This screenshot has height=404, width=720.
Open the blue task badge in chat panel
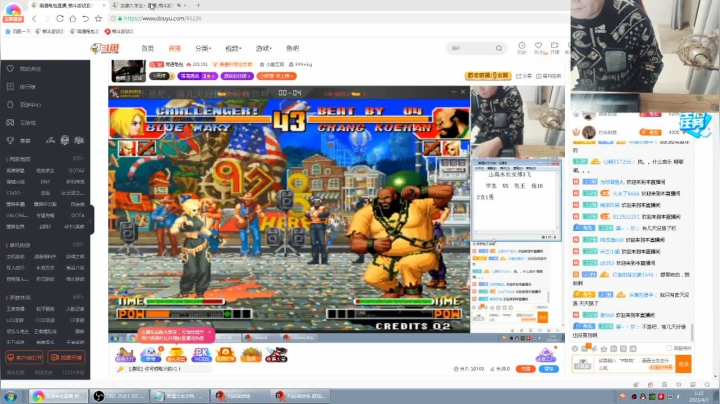click(695, 123)
